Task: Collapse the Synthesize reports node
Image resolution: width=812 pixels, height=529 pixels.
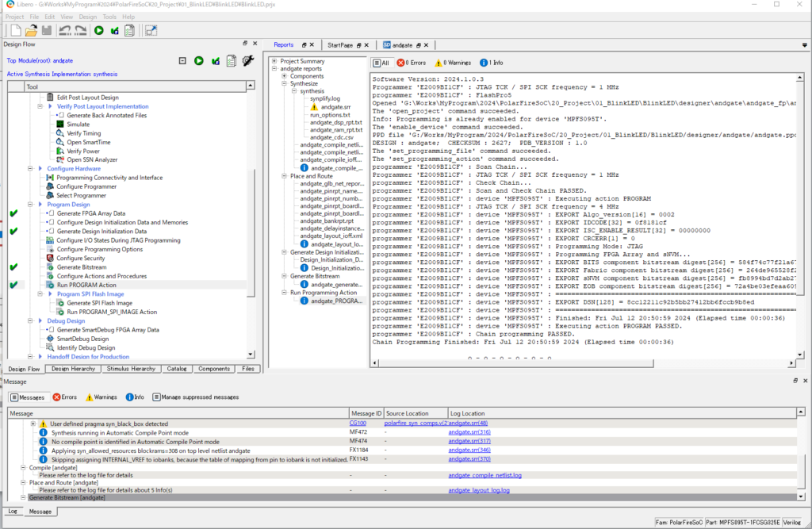Action: point(284,83)
